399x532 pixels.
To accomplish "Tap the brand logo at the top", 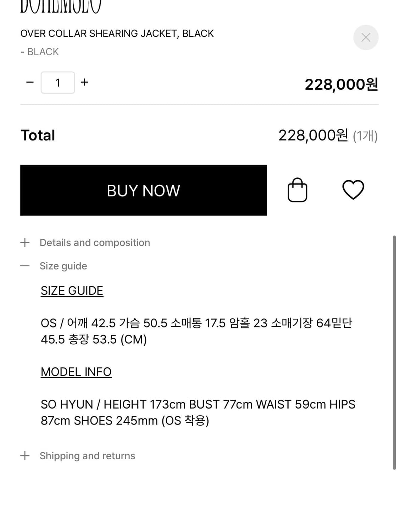I will click(61, 6).
